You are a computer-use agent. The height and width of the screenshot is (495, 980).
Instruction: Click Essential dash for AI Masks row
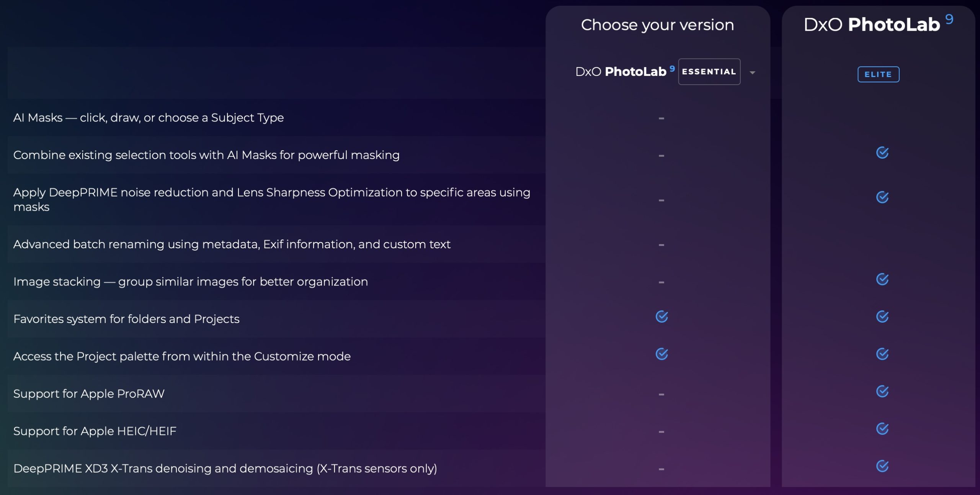[661, 118]
